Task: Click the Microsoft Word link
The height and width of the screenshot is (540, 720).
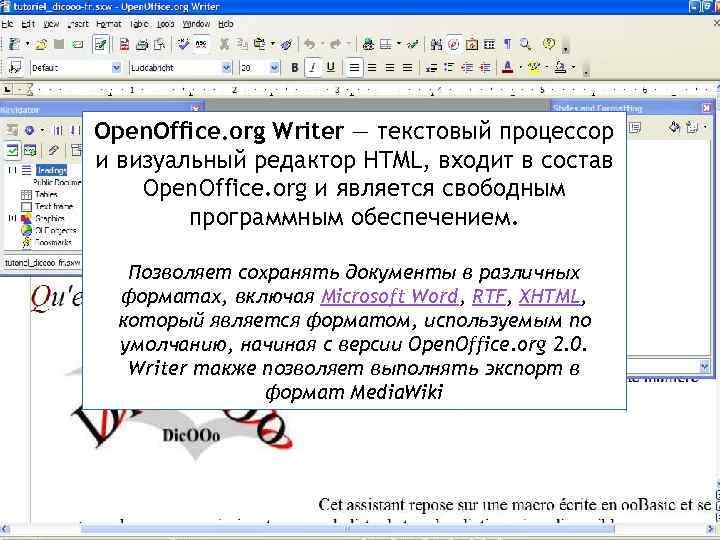Action: [x=389, y=296]
